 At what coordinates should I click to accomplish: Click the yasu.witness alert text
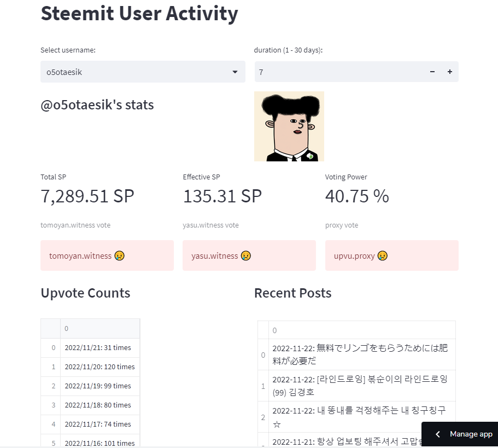215,256
